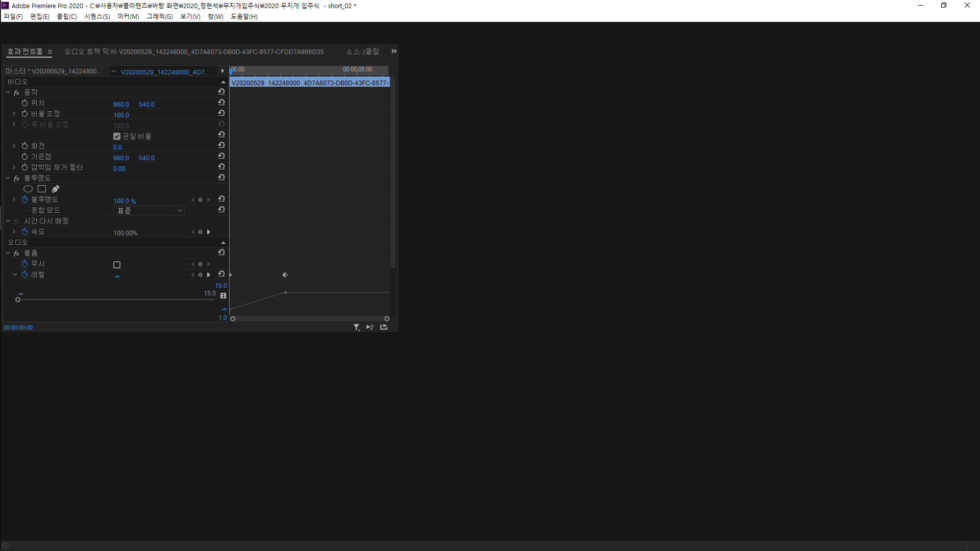Image resolution: width=980 pixels, height=551 pixels.
Task: Jump to next keyframe of 속도
Action: point(208,231)
